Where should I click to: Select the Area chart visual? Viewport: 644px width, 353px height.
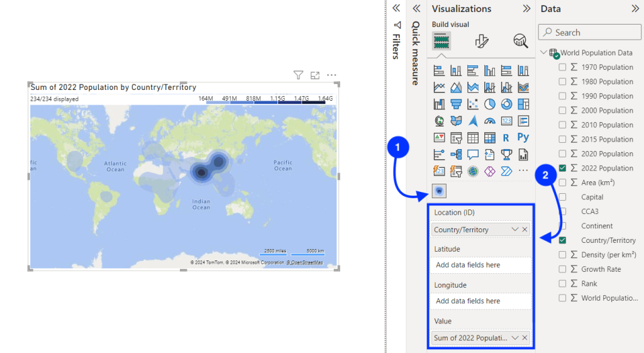pyautogui.click(x=456, y=87)
